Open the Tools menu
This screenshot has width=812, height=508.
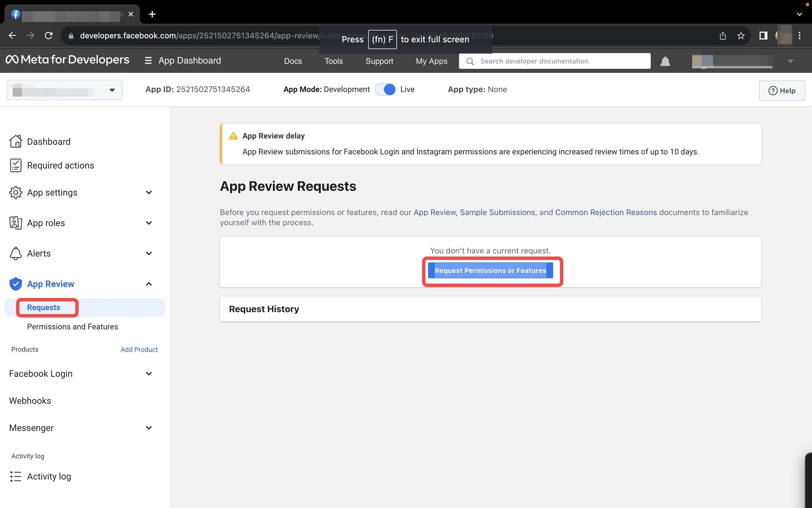coord(334,61)
